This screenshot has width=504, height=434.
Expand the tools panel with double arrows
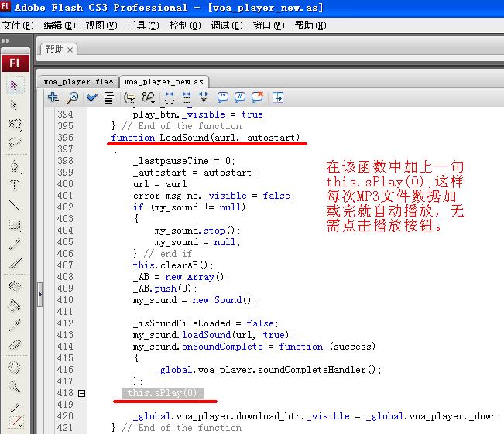pyautogui.click(x=8, y=39)
